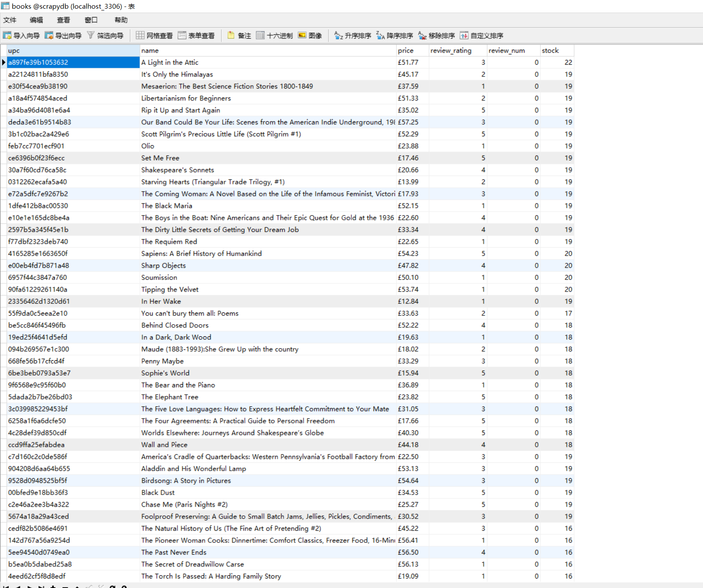Open the 文件 menu

tap(10, 20)
